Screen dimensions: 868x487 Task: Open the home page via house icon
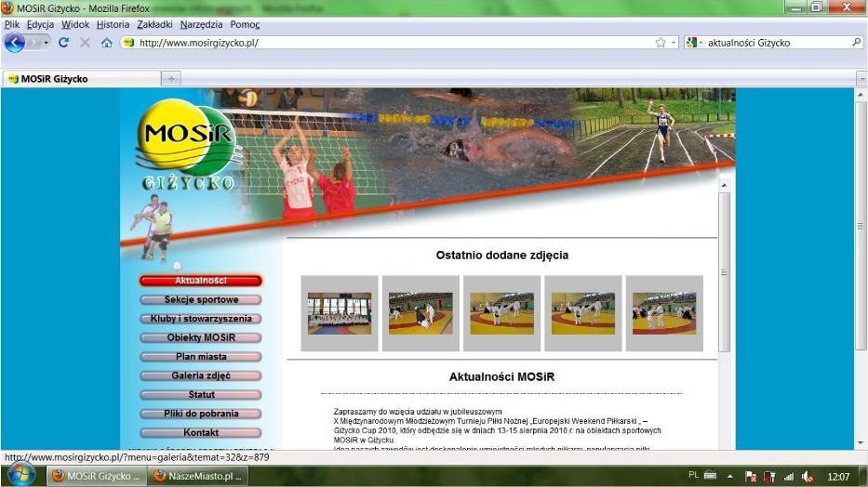(106, 43)
